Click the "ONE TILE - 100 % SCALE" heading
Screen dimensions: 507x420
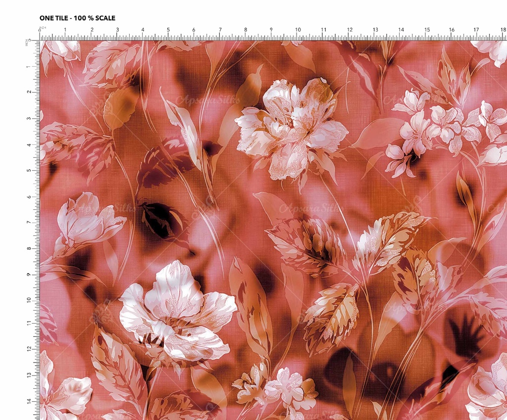click(77, 18)
